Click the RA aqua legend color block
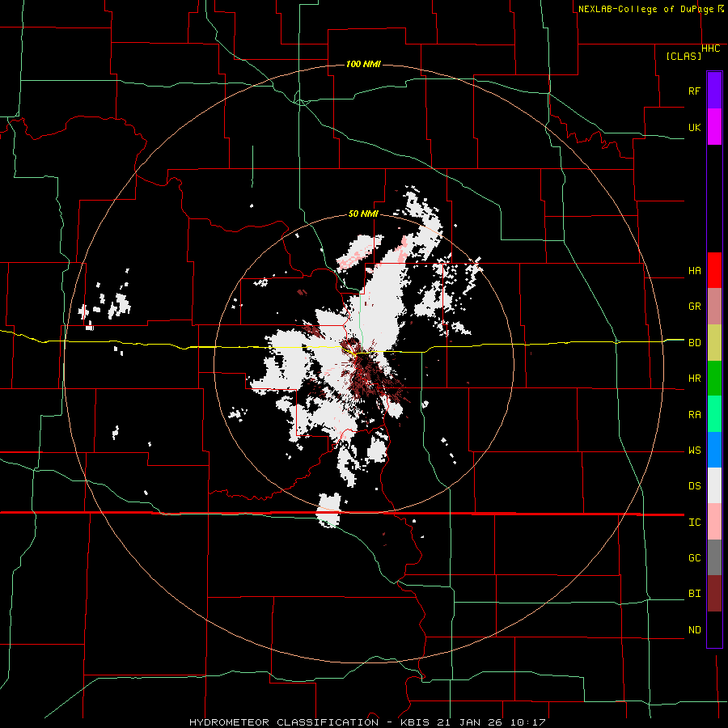 (x=714, y=414)
